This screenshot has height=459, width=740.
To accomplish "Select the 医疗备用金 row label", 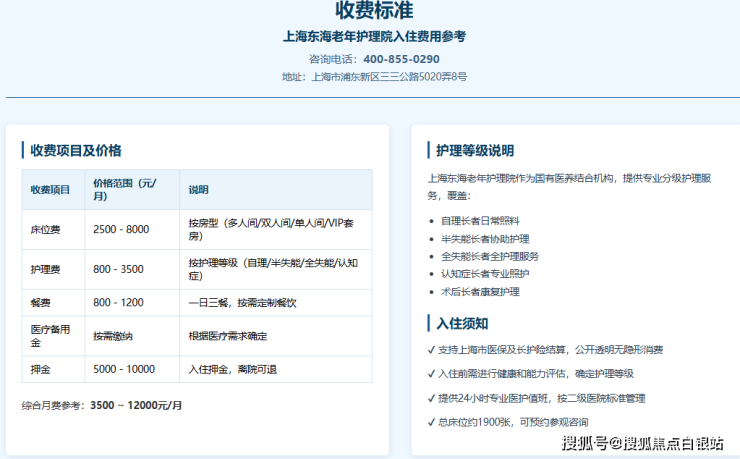I will tap(50, 336).
